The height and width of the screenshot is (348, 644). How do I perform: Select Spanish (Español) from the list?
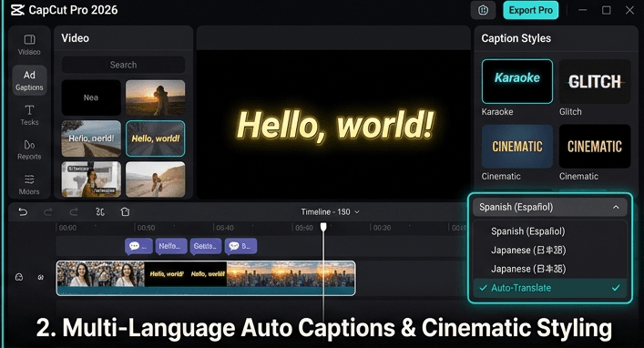[x=549, y=231]
